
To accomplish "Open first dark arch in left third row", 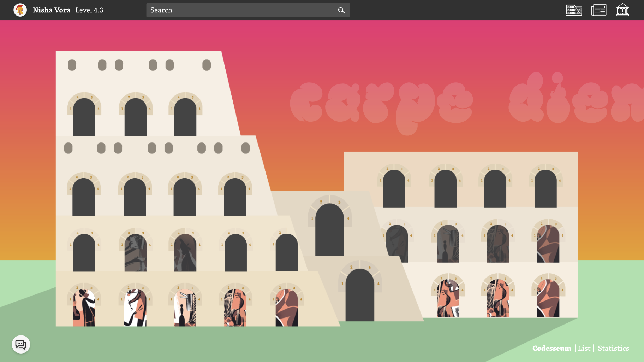I will pos(84,253).
